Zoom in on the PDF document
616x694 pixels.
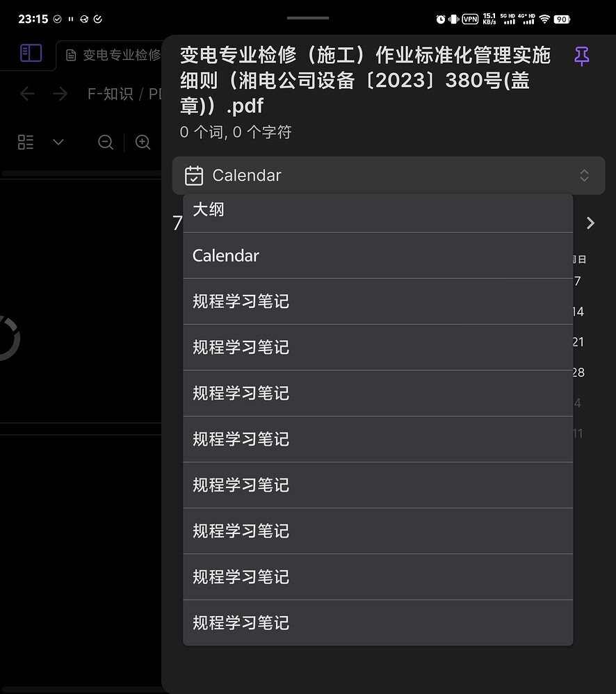[143, 142]
